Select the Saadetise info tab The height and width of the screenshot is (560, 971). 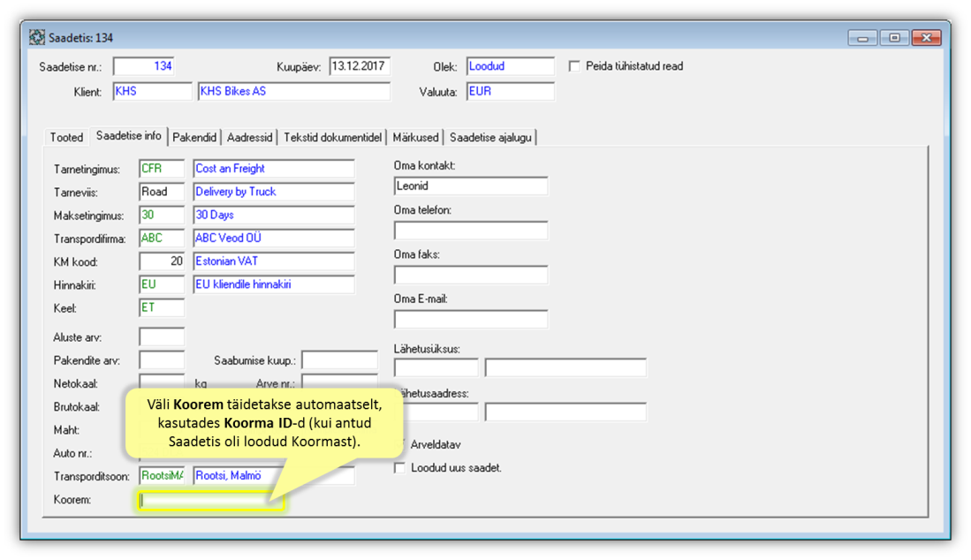point(129,136)
